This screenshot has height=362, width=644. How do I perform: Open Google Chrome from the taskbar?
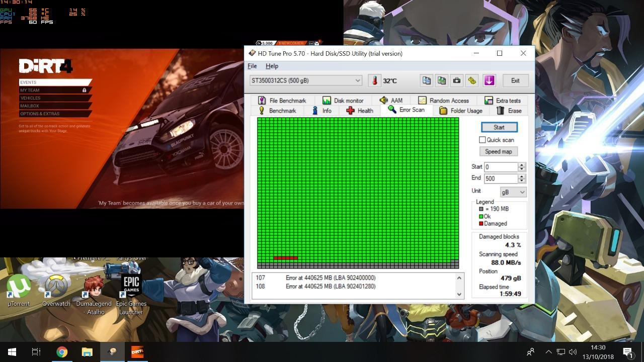coord(62,352)
